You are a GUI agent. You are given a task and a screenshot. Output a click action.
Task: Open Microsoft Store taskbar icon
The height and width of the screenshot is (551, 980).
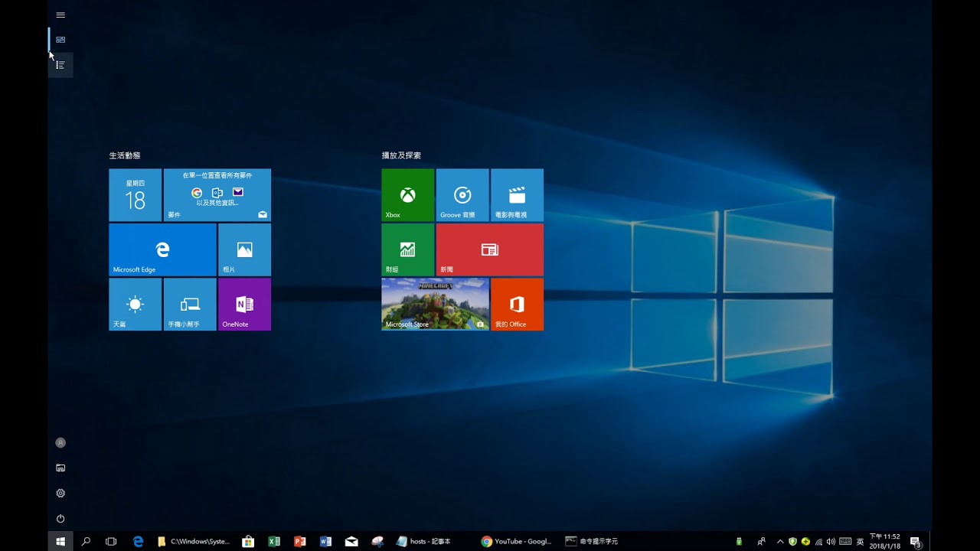pos(248,541)
